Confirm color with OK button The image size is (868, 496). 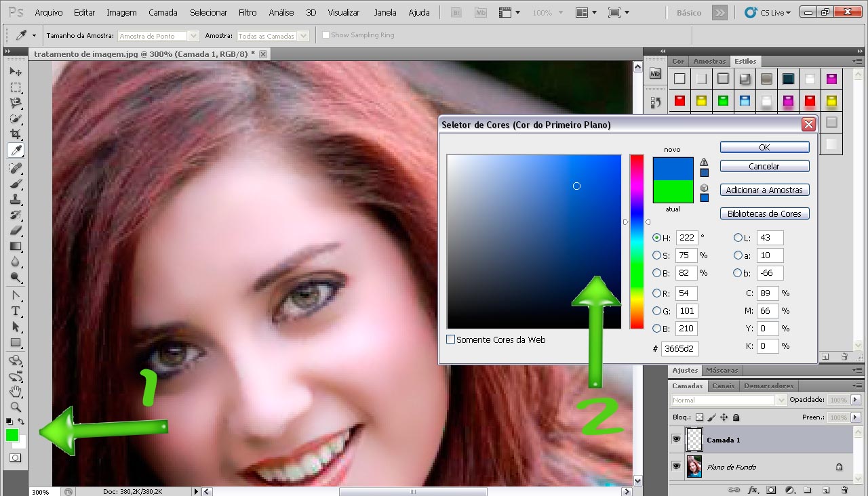(x=764, y=147)
